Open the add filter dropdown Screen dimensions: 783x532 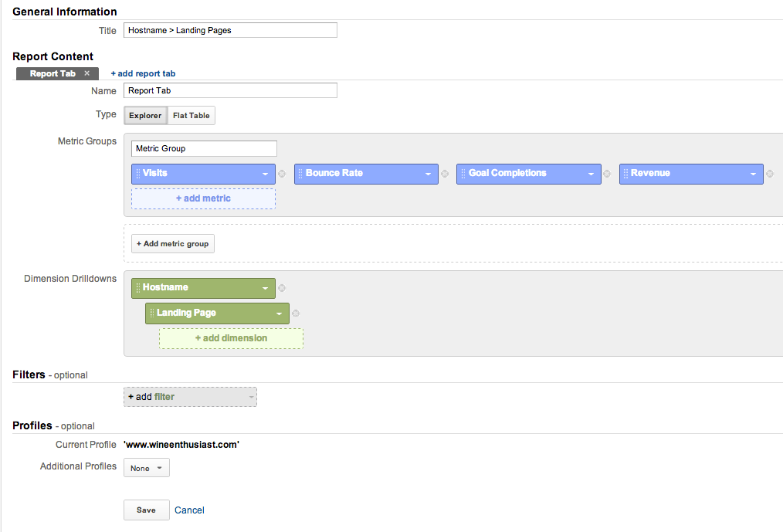[190, 397]
